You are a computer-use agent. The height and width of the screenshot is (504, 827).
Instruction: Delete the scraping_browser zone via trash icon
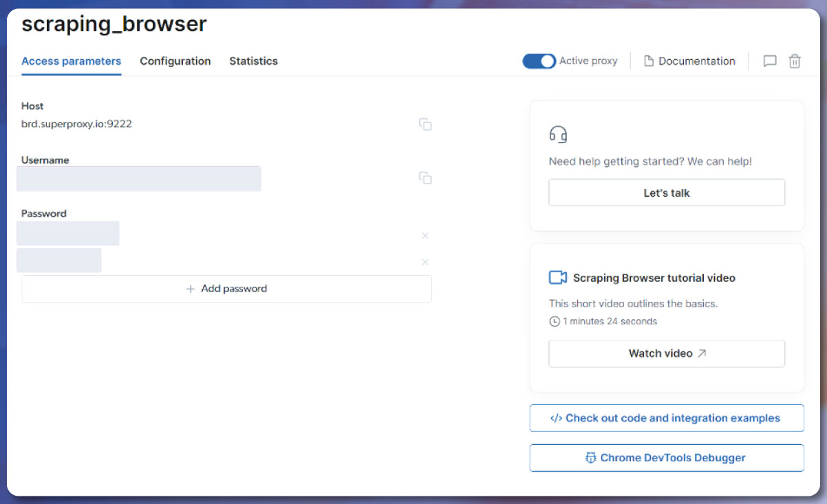[795, 61]
